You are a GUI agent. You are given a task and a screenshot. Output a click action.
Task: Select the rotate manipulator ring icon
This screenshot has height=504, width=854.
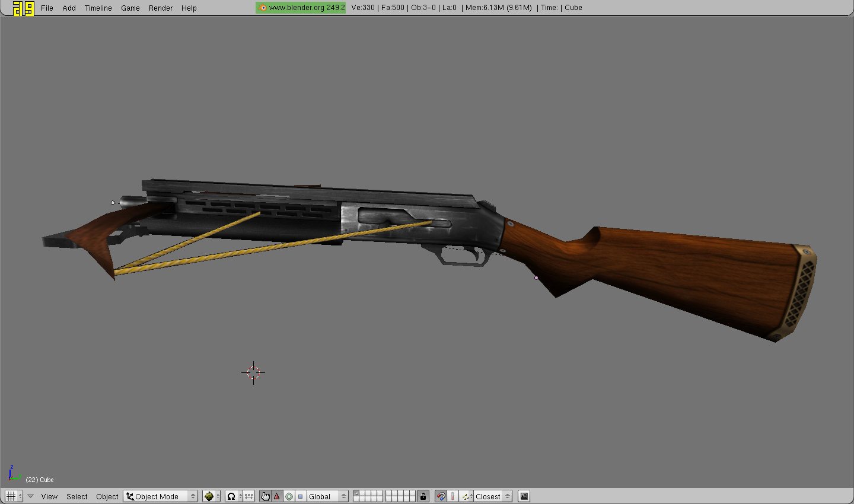pos(289,496)
